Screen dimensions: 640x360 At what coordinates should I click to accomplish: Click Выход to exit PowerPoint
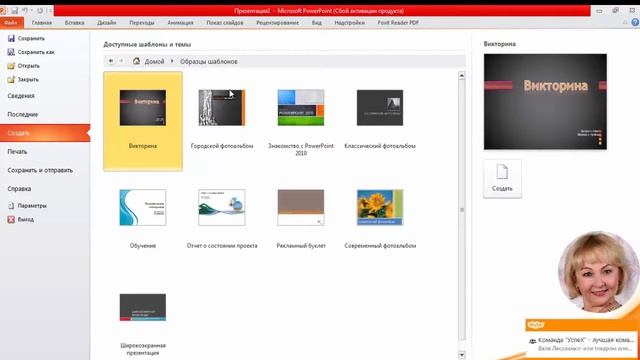[20, 220]
